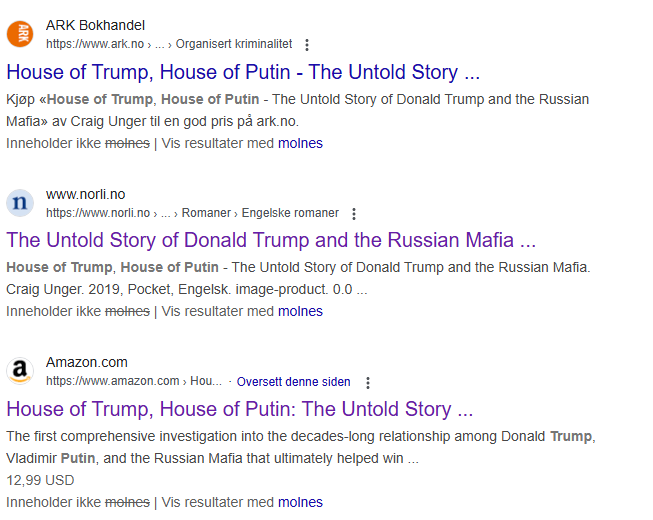Click the www.norli.no site name

click(85, 194)
